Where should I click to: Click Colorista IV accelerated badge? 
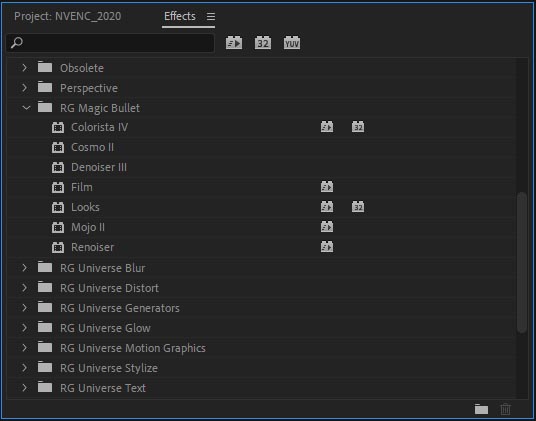pos(327,127)
